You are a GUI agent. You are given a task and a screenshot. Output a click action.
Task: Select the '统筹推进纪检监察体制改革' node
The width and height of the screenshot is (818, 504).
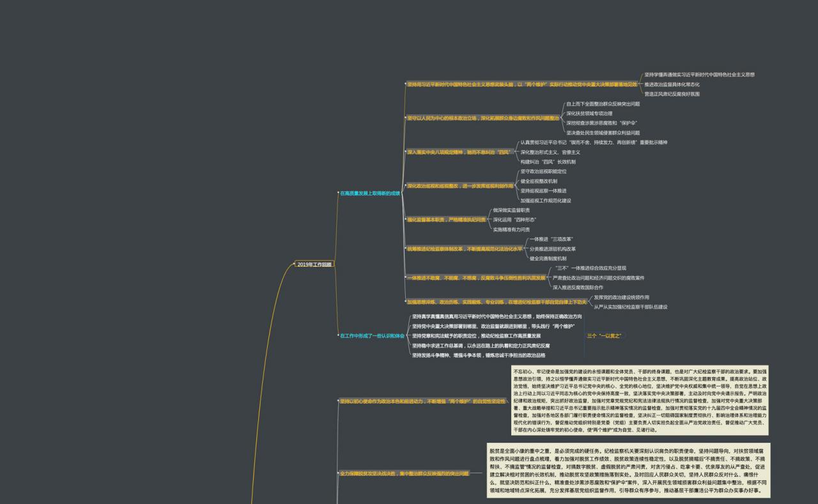pyautogui.click(x=465, y=248)
